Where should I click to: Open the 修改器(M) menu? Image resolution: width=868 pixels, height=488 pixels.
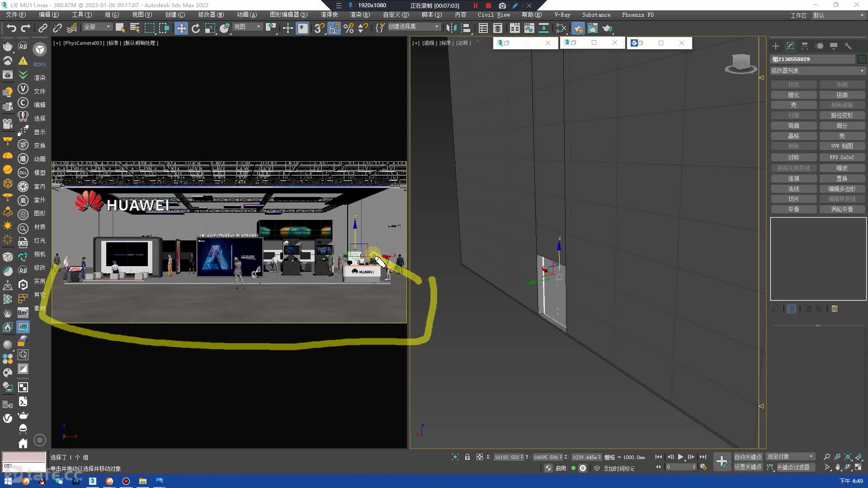point(211,15)
